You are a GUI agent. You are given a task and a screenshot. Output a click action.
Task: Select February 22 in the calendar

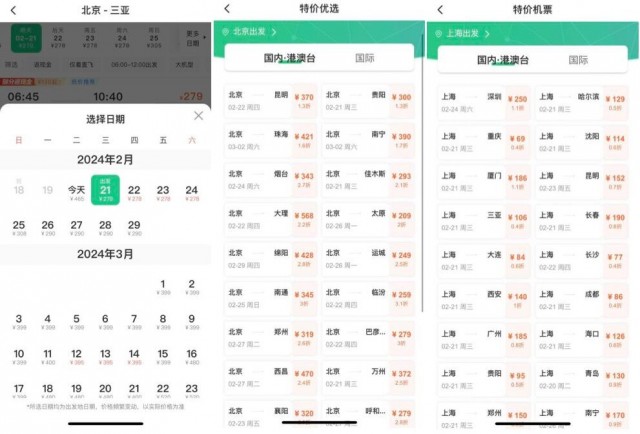point(134,192)
